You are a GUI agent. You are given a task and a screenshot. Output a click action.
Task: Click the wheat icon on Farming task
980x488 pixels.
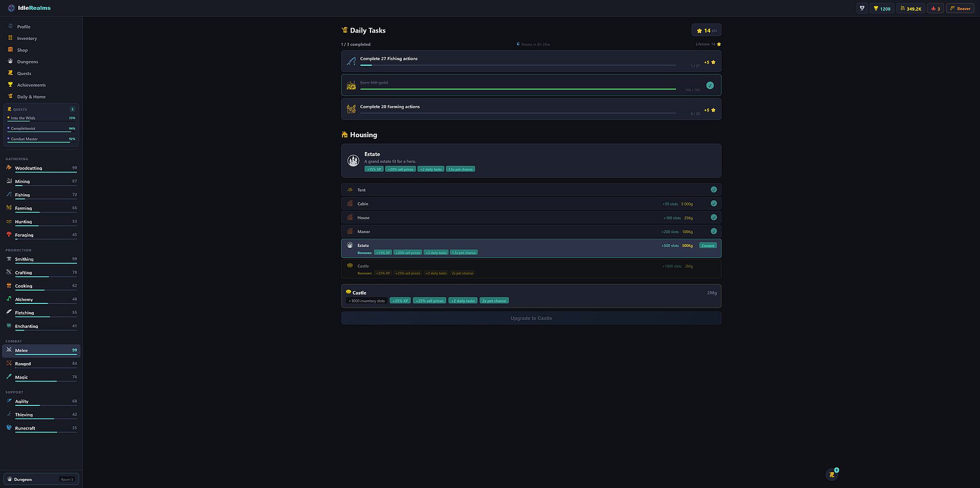click(x=351, y=109)
